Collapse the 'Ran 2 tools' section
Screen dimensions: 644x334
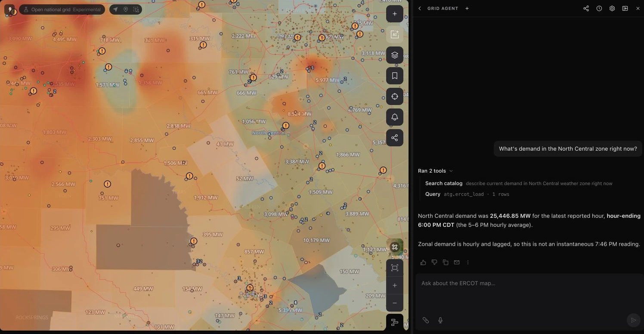point(436,171)
